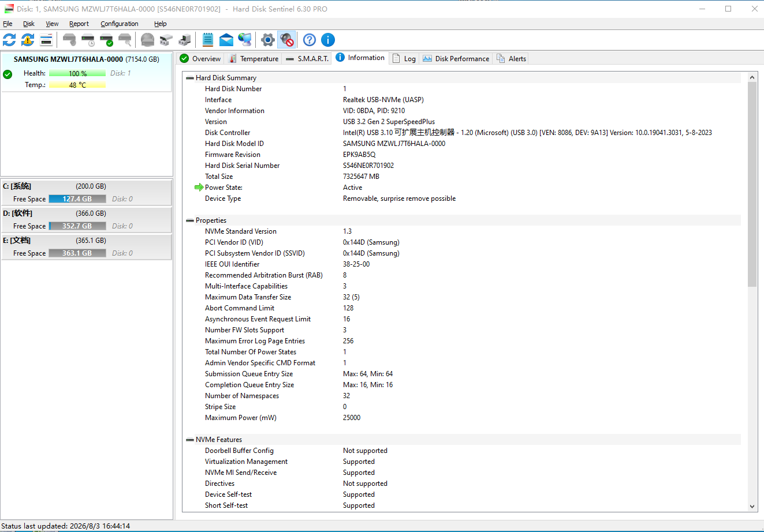764x532 pixels.
Task: Click the Hard Disk Serial Number value S546NE0R701902
Action: point(368,166)
